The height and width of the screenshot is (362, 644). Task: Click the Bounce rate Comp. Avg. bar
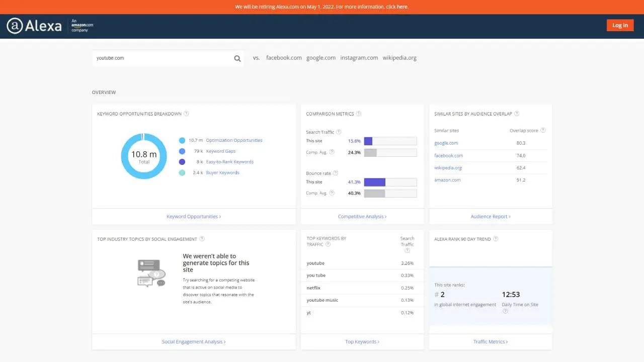[390, 193]
